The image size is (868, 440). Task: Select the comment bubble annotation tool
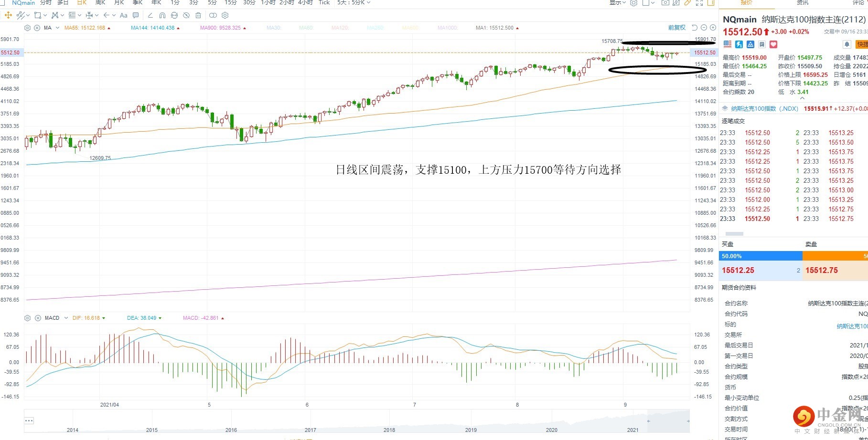click(x=136, y=15)
